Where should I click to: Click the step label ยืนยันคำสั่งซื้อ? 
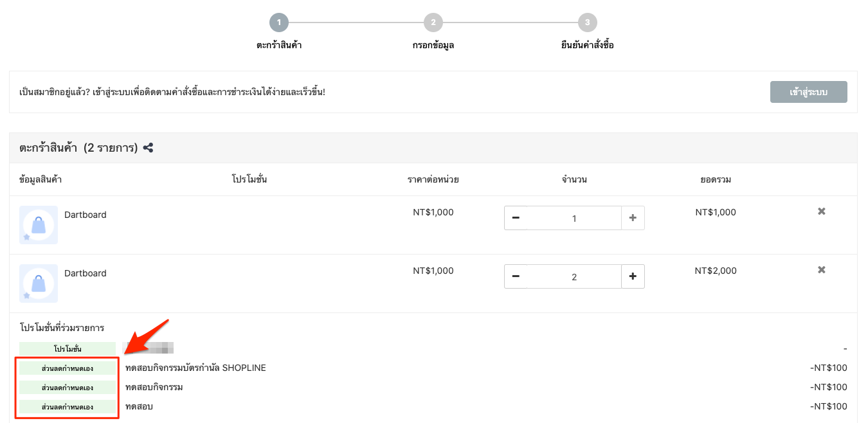pos(587,45)
